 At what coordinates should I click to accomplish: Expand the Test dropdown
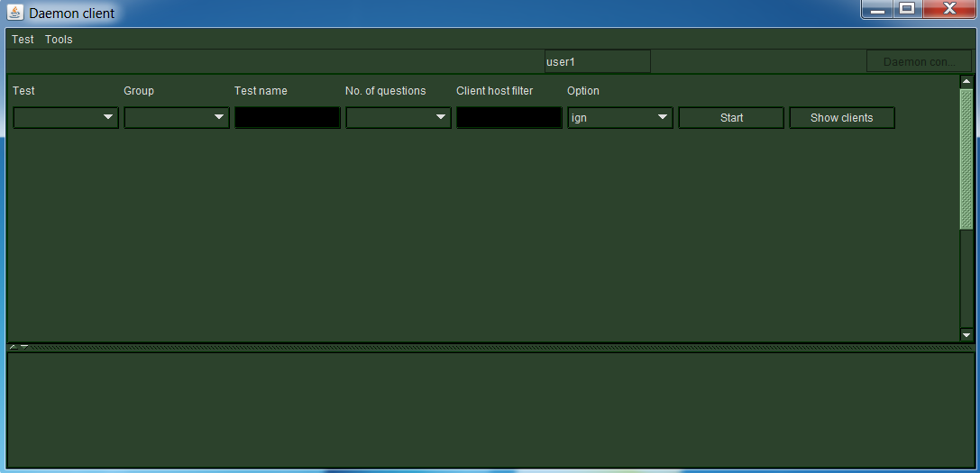[66, 117]
